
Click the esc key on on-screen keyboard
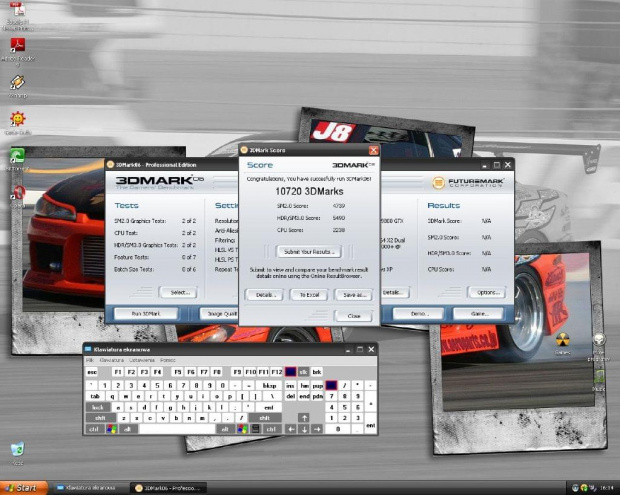(92, 372)
